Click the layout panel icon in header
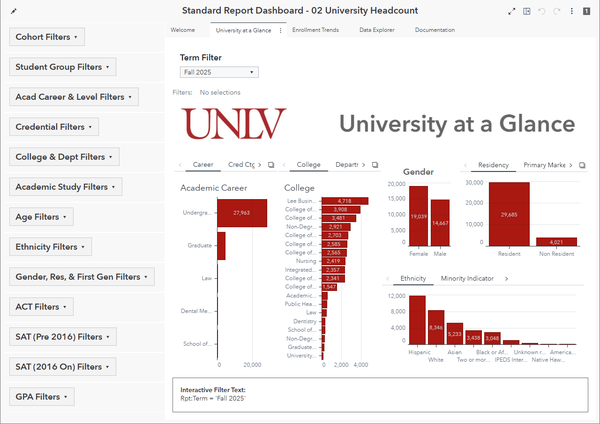 tap(527, 11)
